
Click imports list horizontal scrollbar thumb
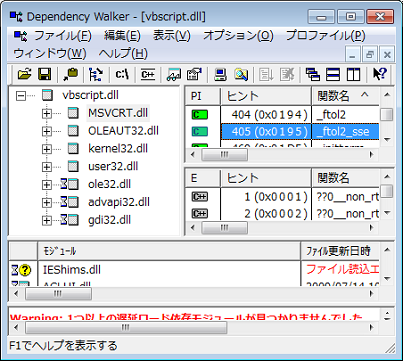pyautogui.click(x=225, y=155)
